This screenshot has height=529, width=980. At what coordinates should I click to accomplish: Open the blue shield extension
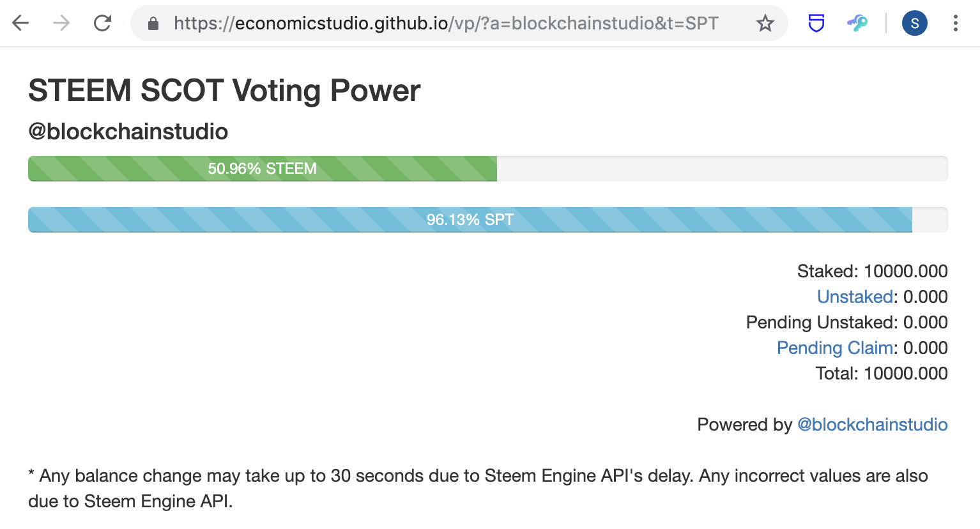(816, 24)
